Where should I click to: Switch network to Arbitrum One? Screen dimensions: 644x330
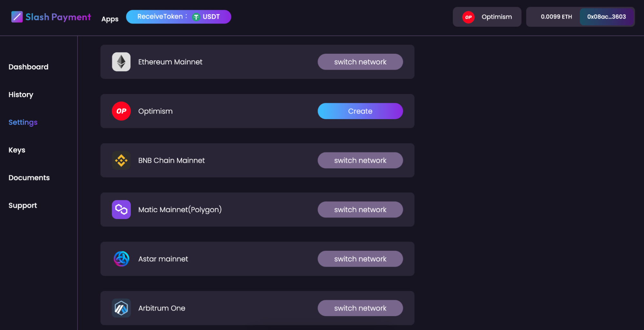click(x=360, y=308)
